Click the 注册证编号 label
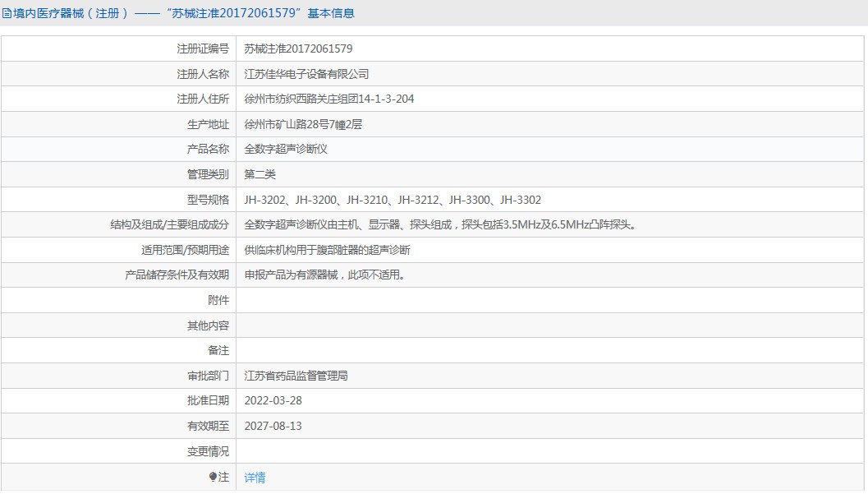Viewport: 868px width, 494px height. pos(203,48)
